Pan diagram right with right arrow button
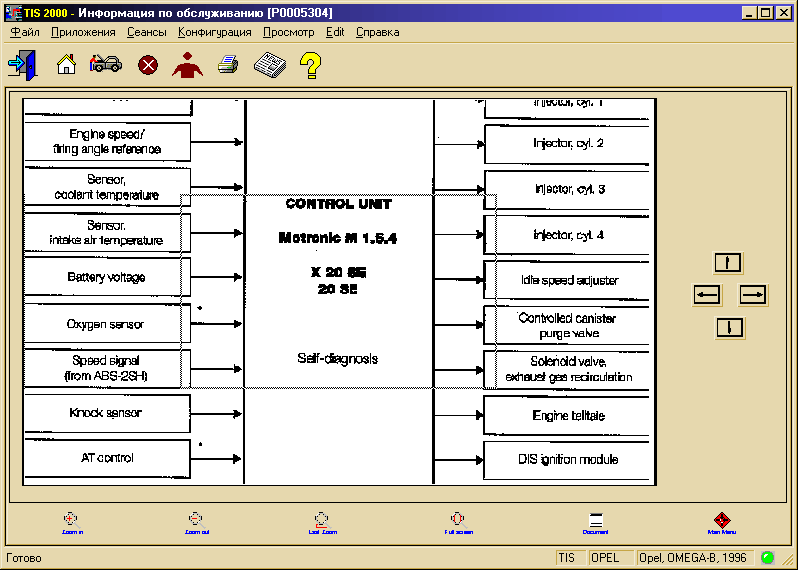This screenshot has height=570, width=798. (752, 295)
